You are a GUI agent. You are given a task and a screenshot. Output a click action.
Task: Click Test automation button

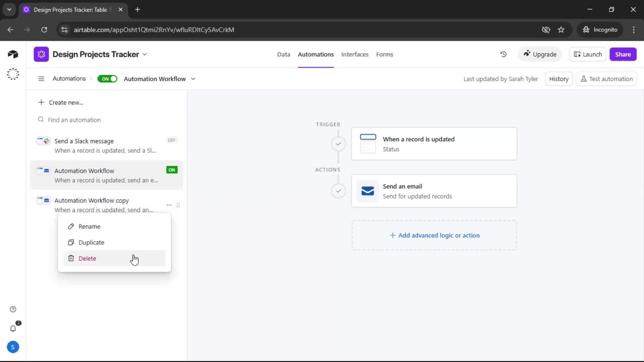pos(606,79)
